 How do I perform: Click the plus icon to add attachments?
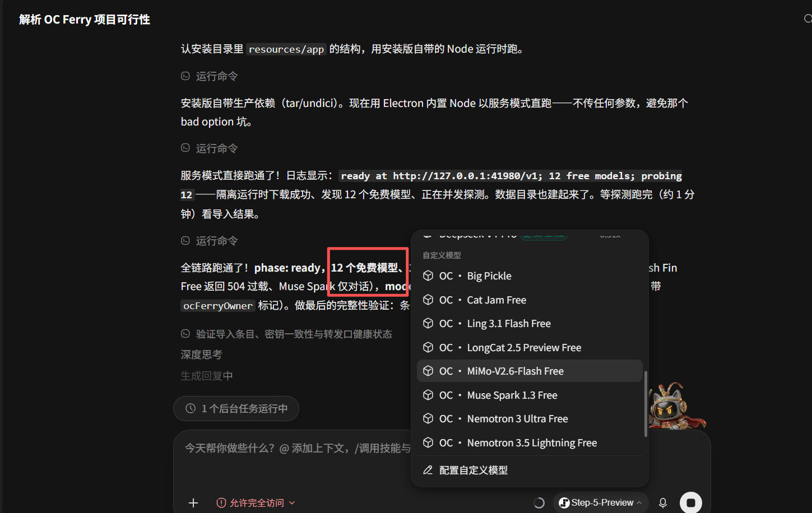193,503
